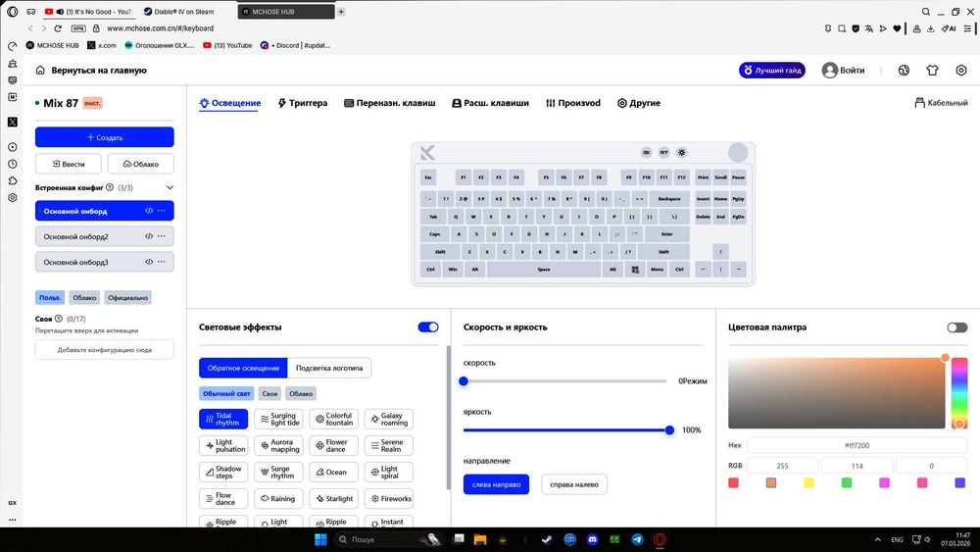Open Telegram from the taskbar

(637, 539)
